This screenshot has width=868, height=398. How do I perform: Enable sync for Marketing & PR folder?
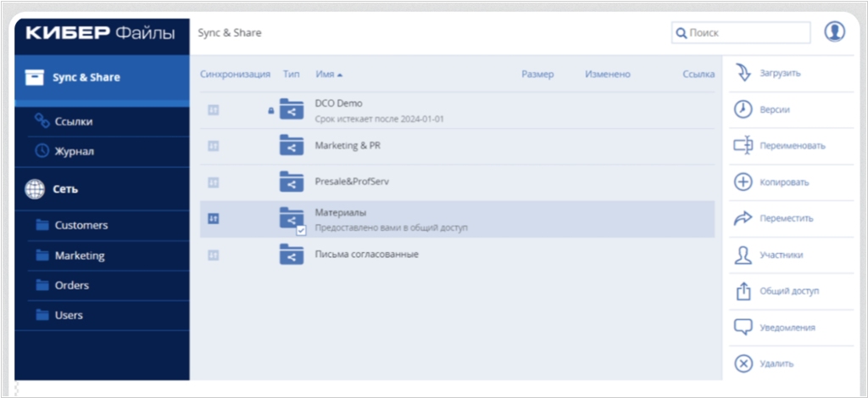(x=214, y=146)
